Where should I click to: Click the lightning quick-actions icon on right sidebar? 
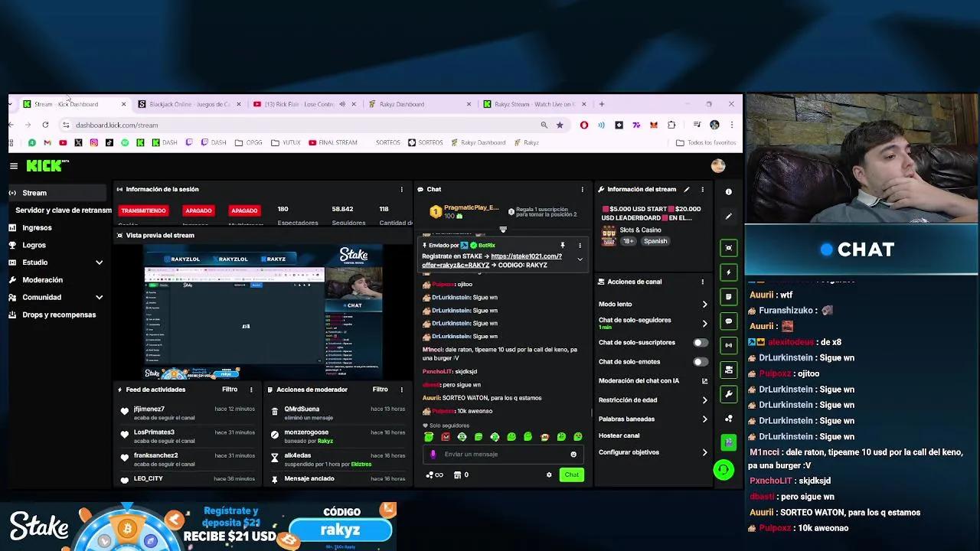pos(728,272)
